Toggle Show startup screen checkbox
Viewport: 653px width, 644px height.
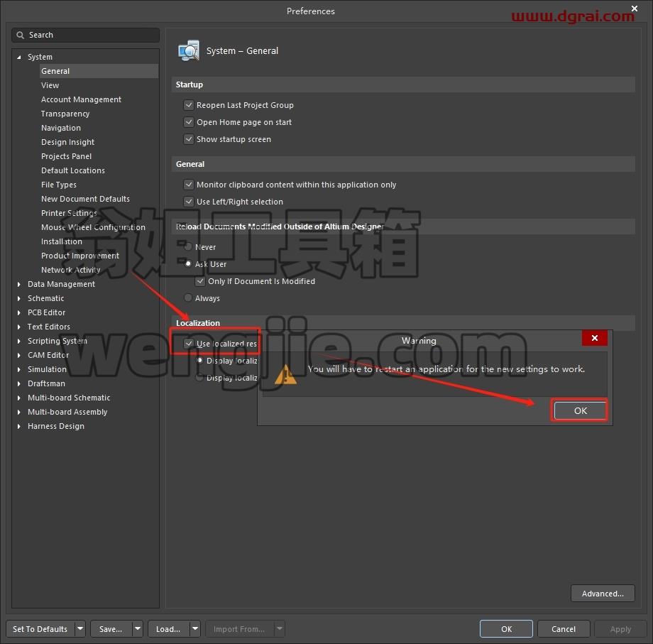(x=189, y=139)
